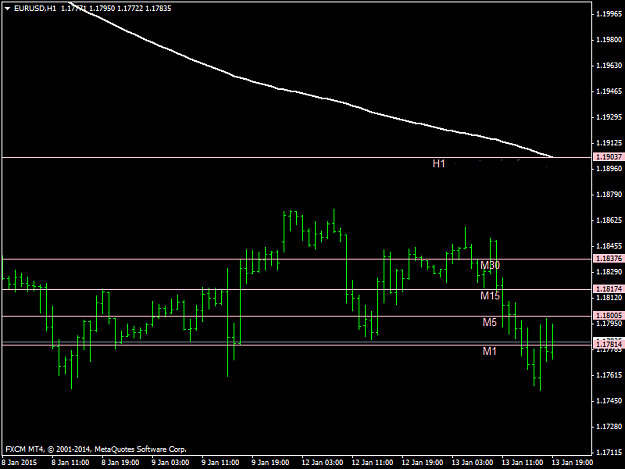The width and height of the screenshot is (625, 469).
Task: Click the 1.19965 price scale value
Action: [x=609, y=14]
